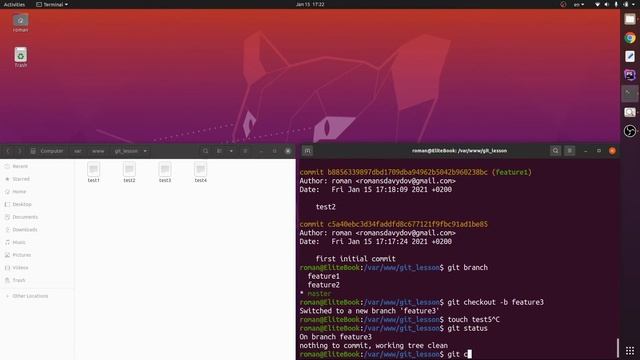Search files with magnifier icon in Files
This screenshot has height=360, width=640.
pos(205,151)
